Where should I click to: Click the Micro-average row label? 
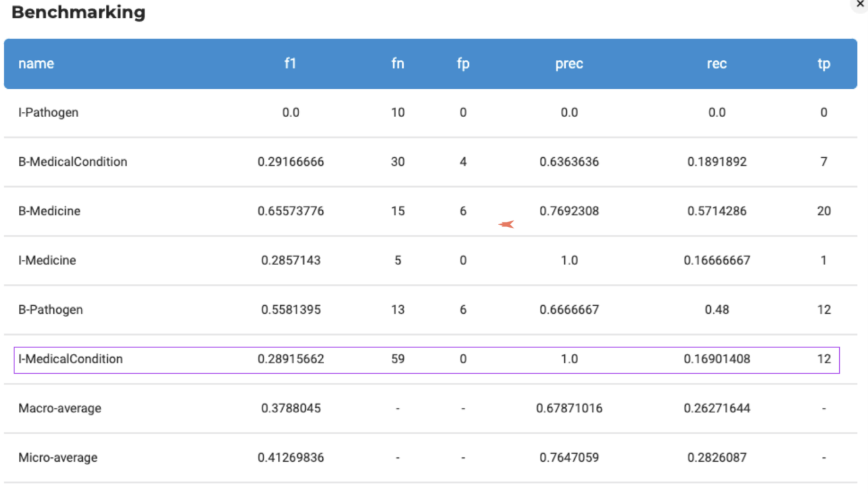pyautogui.click(x=58, y=458)
